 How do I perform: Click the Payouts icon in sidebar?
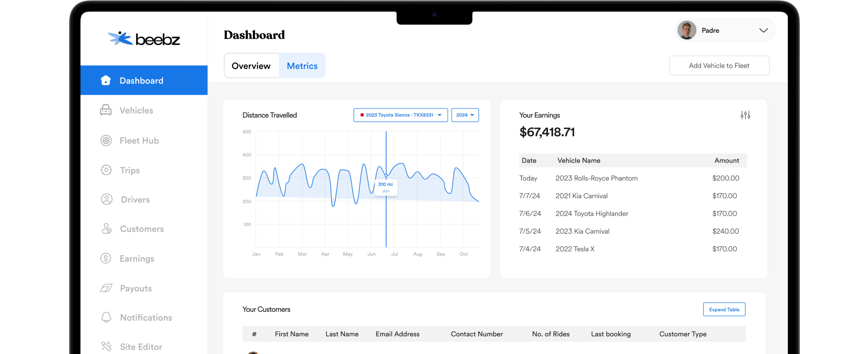pyautogui.click(x=106, y=288)
